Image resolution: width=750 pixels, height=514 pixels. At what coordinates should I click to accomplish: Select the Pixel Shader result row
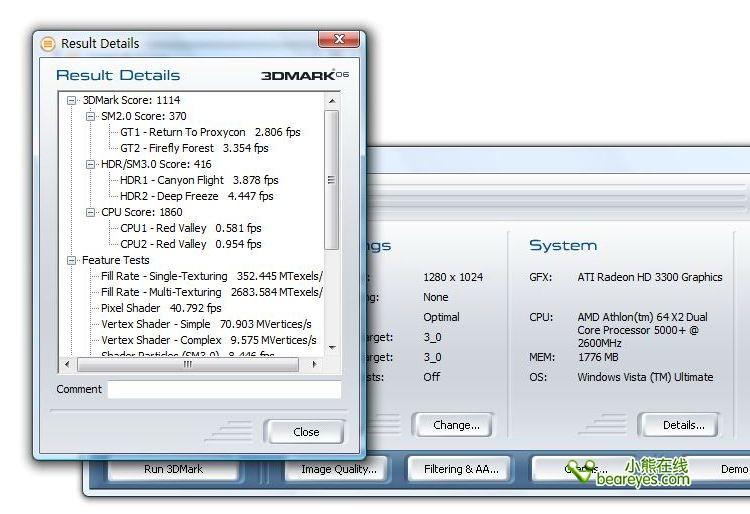tap(161, 308)
